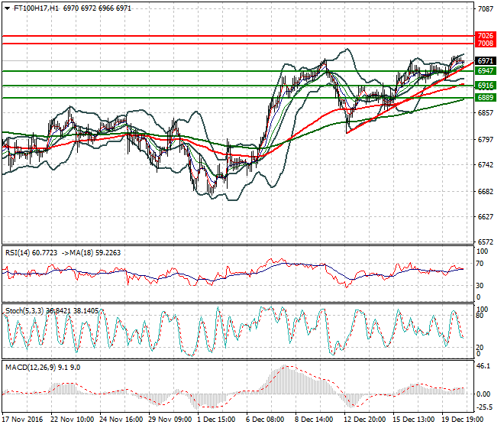Click the current price 6971 label
This screenshot has width=504, height=428.
[x=486, y=61]
